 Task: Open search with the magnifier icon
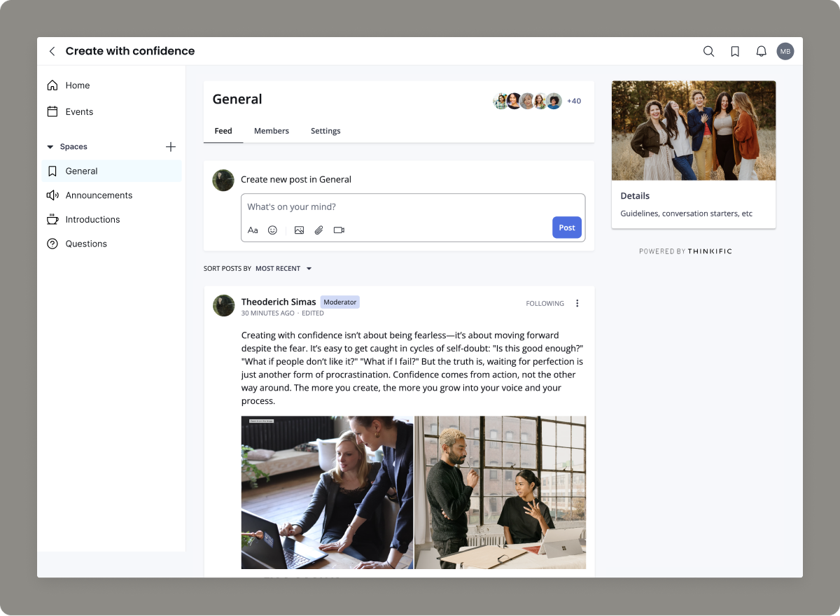point(708,51)
